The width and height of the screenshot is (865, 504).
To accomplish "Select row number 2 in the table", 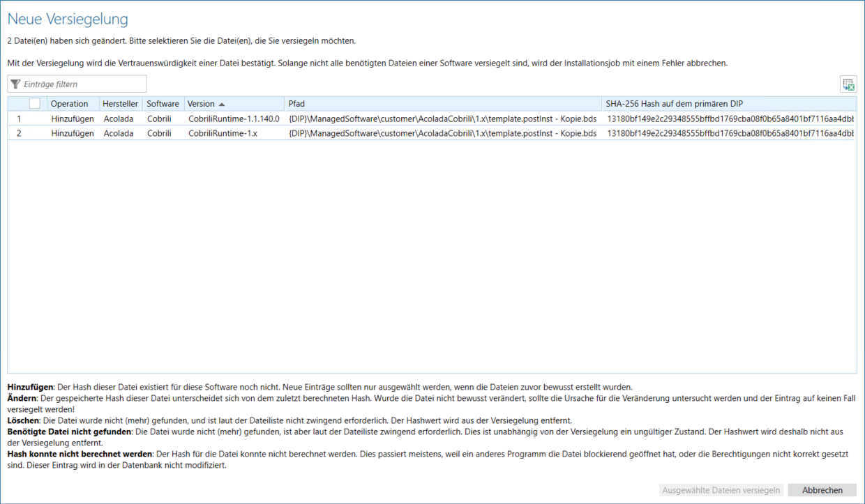I will coord(19,133).
